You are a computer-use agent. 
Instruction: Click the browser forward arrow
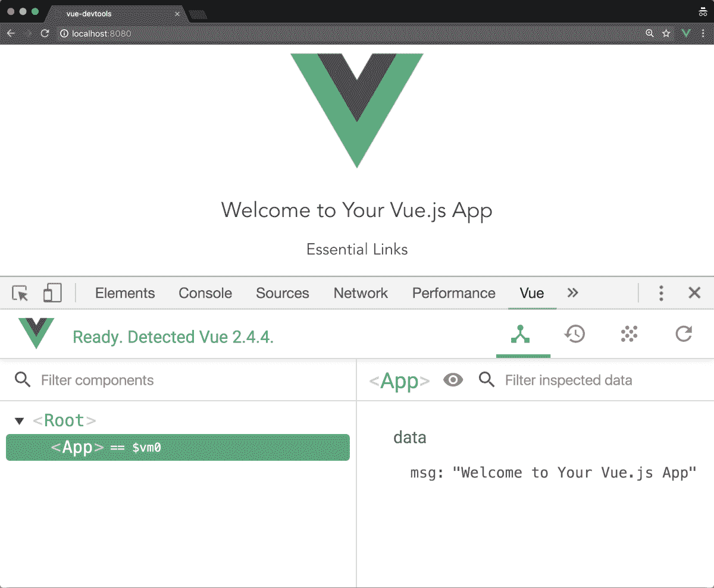pyautogui.click(x=27, y=33)
